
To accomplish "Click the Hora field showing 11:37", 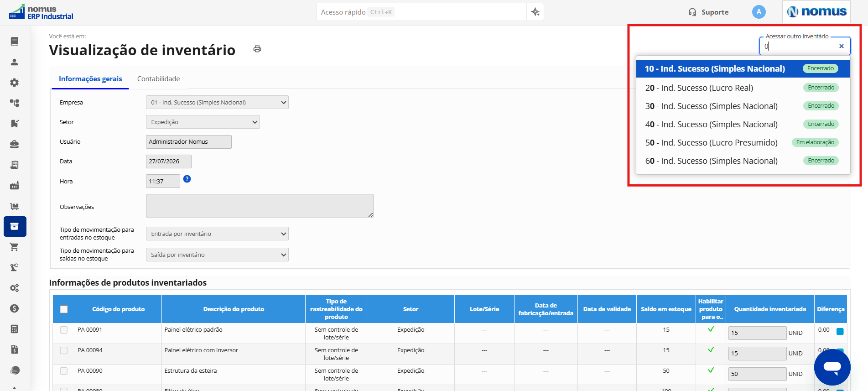I will (163, 181).
